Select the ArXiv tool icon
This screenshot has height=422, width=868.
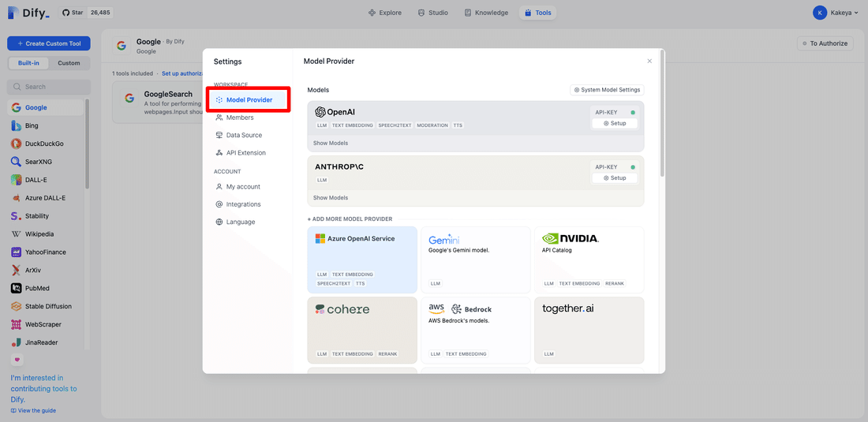16,271
